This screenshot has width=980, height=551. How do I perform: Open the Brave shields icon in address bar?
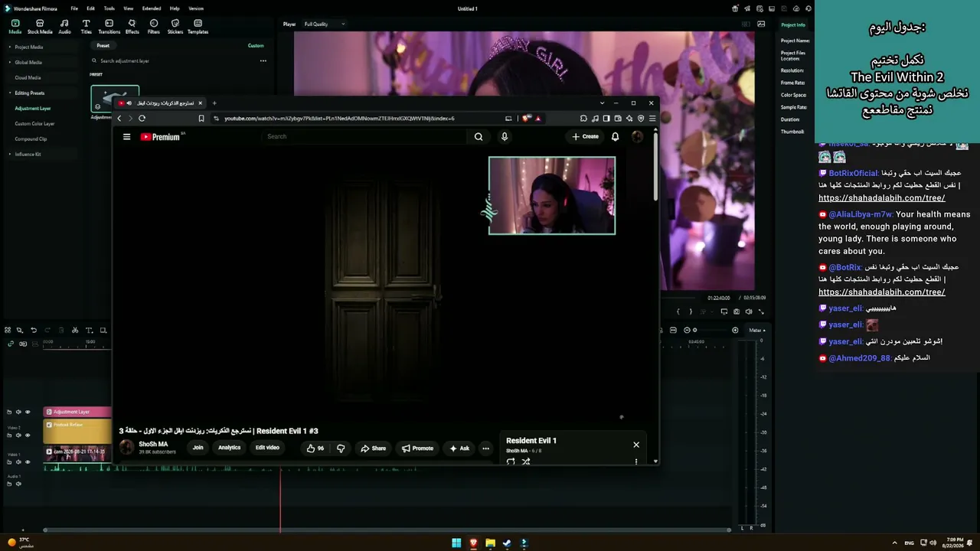tap(526, 118)
